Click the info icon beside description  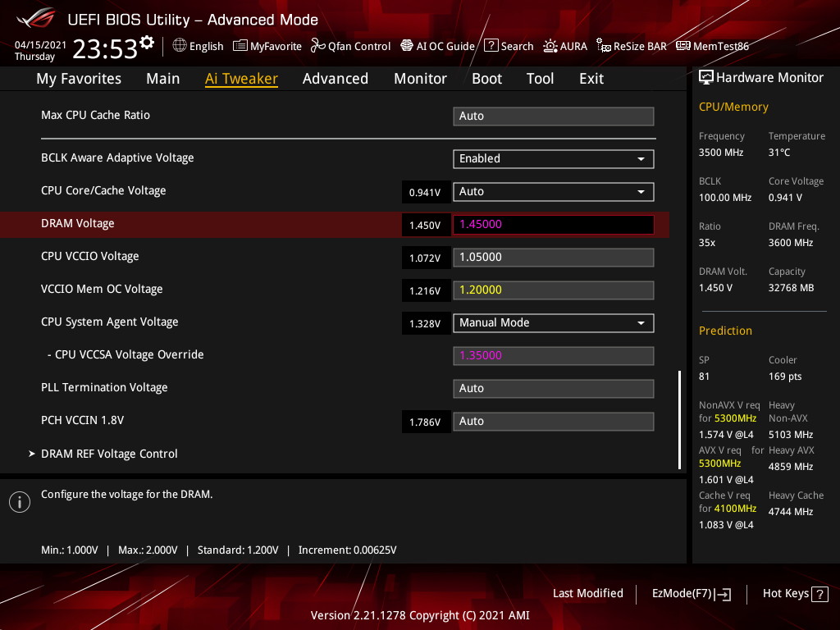point(20,502)
